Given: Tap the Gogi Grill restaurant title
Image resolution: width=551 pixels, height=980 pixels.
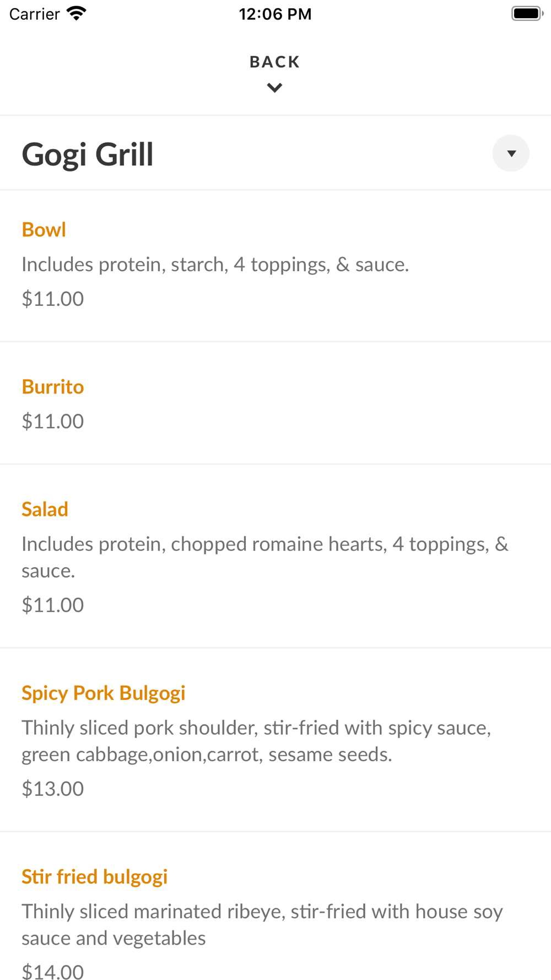Looking at the screenshot, I should coord(88,154).
